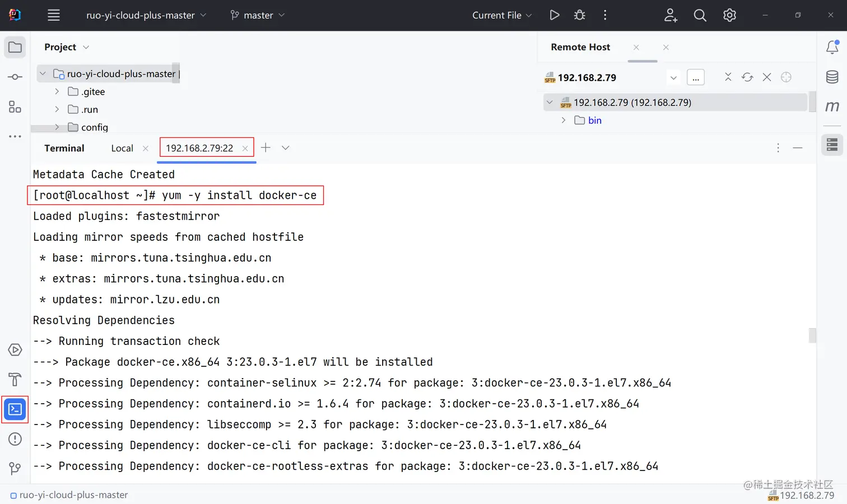Click the disabled locate target icon in Remote Host
Image resolution: width=847 pixels, height=504 pixels.
click(787, 77)
